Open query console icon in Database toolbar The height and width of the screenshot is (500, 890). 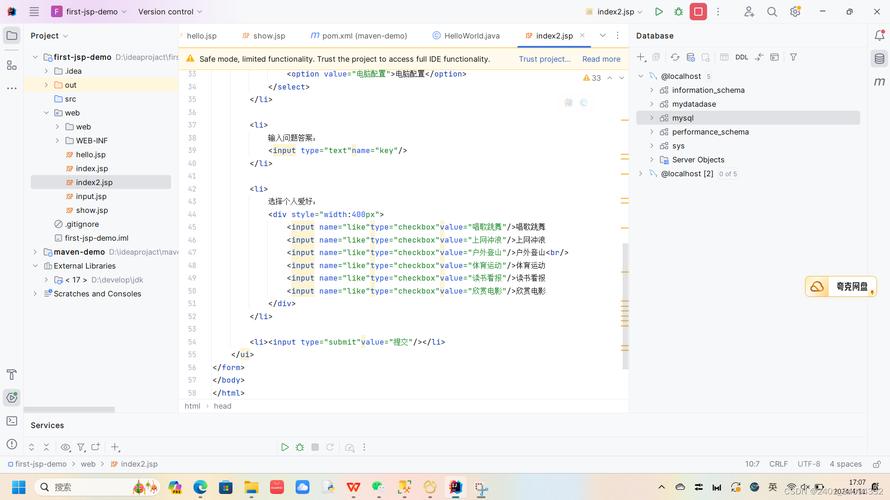[774, 57]
